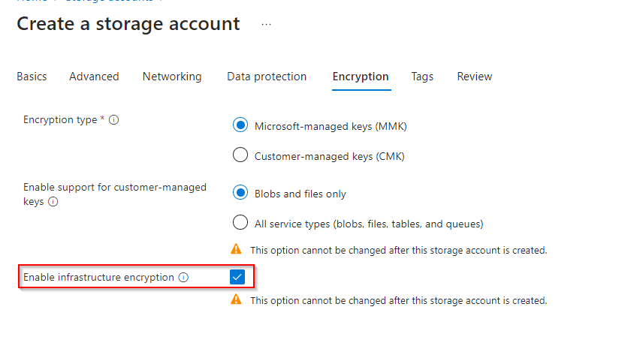Screen dimensions: 640x364
Task: Show info for Enable infrastructure encryption
Action: 183,278
